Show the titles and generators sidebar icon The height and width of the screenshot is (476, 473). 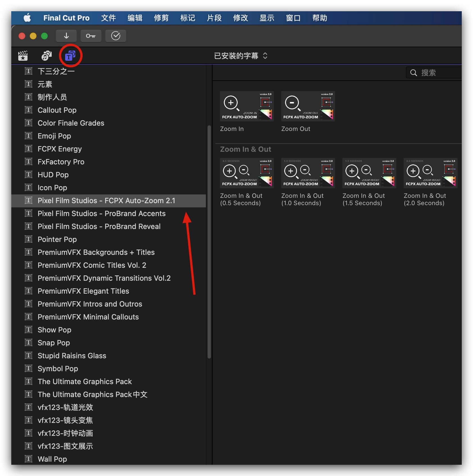pyautogui.click(x=70, y=56)
